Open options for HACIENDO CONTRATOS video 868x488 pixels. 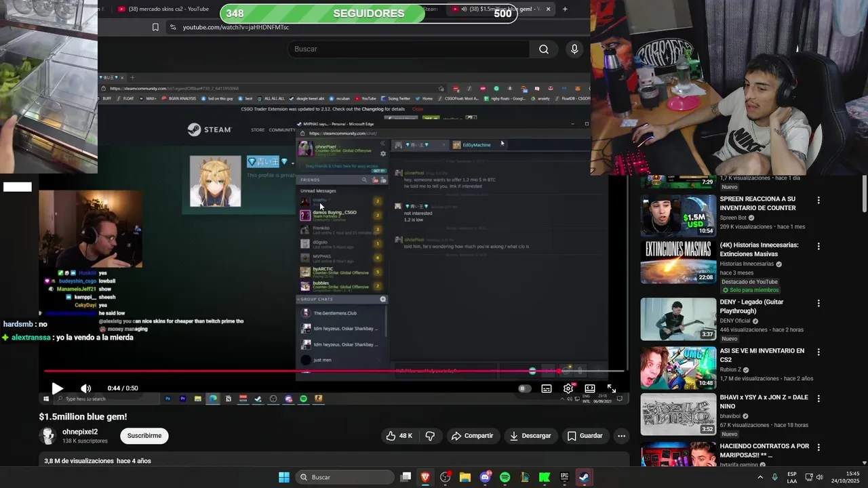818,447
